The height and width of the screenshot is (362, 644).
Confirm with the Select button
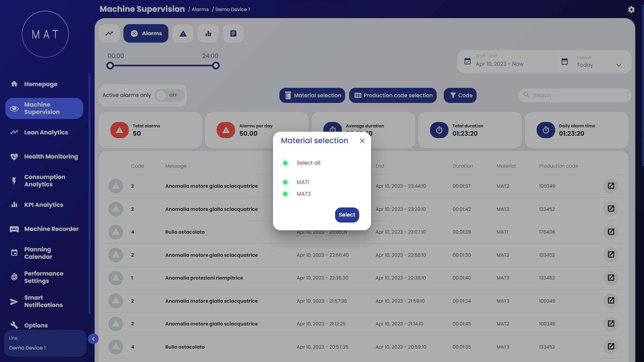click(x=347, y=215)
